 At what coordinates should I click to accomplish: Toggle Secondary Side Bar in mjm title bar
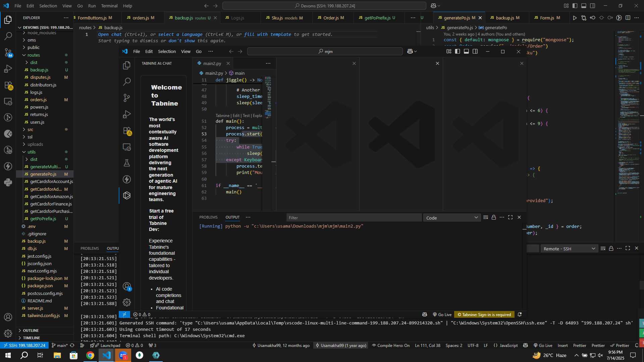(x=475, y=51)
